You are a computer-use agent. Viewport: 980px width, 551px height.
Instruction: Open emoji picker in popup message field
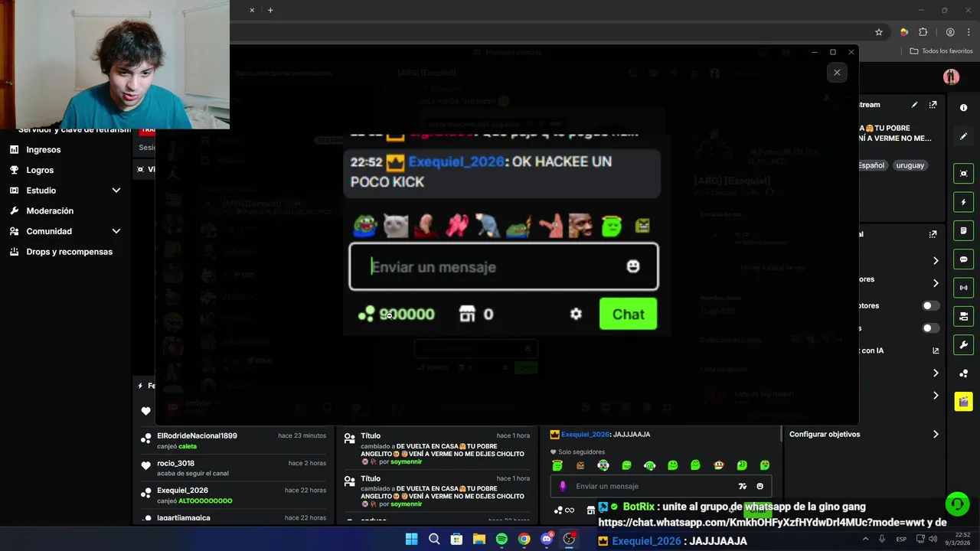(x=633, y=266)
